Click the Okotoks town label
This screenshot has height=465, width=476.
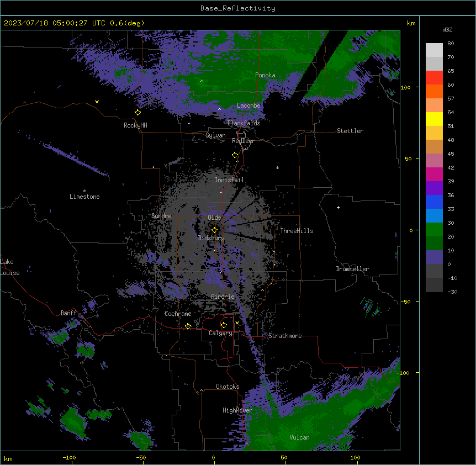point(228,387)
